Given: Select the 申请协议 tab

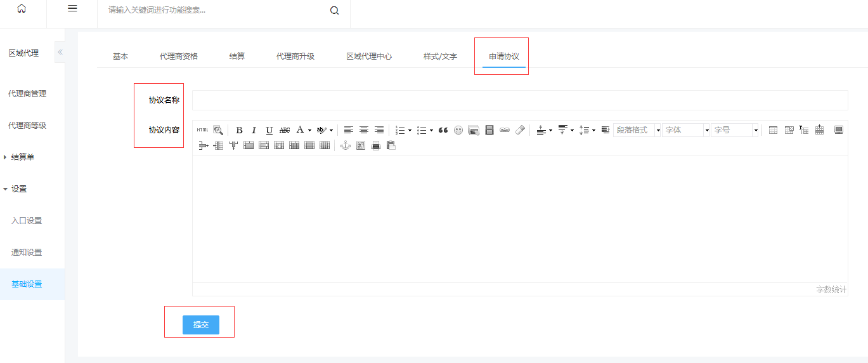Looking at the screenshot, I should pos(504,56).
